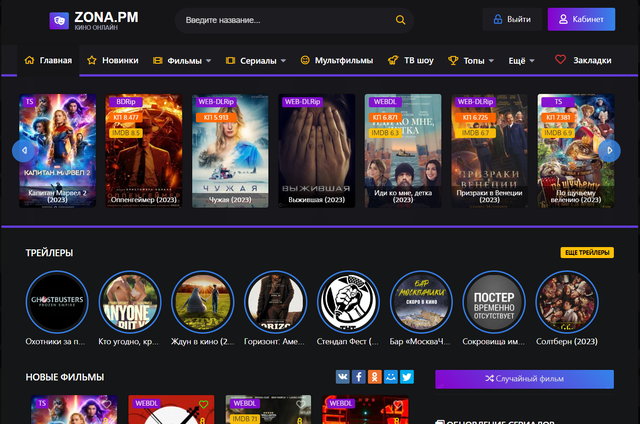Open Ghostbusters Охотники за п... trailer
640x424 pixels.
[x=57, y=302]
